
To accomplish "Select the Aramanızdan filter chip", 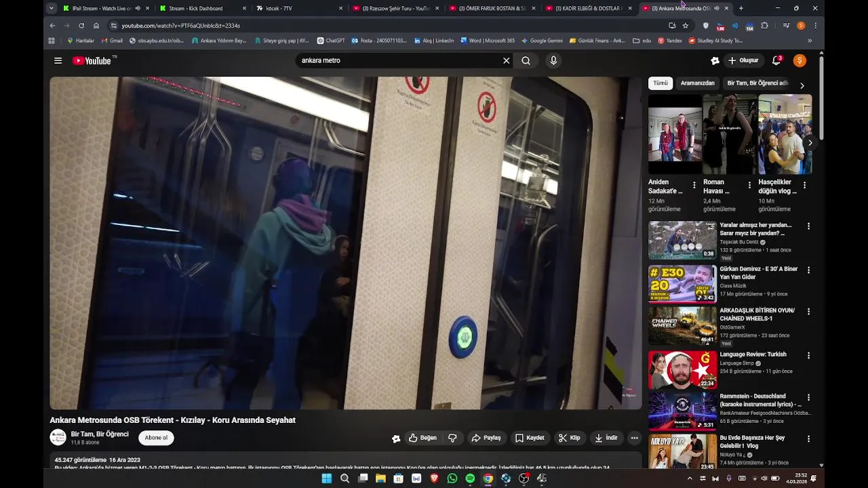I will [697, 83].
